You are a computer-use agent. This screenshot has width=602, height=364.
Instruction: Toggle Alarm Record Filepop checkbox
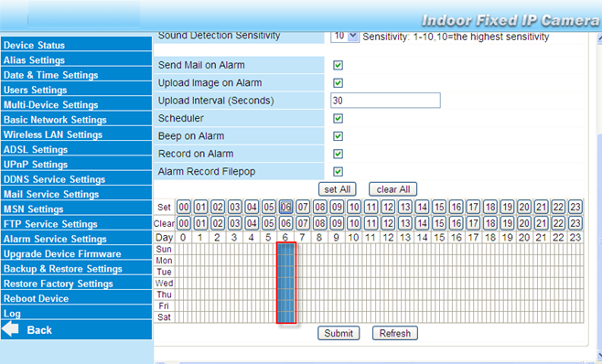pos(338,171)
